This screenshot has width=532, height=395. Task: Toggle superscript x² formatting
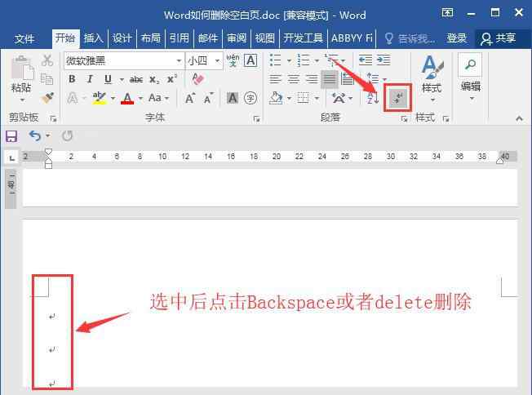tap(172, 78)
